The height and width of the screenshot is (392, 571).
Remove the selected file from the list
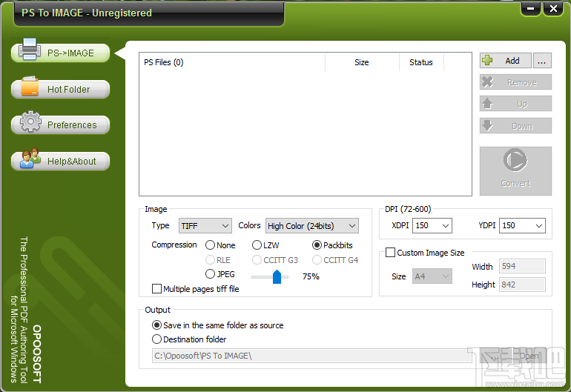tap(515, 82)
